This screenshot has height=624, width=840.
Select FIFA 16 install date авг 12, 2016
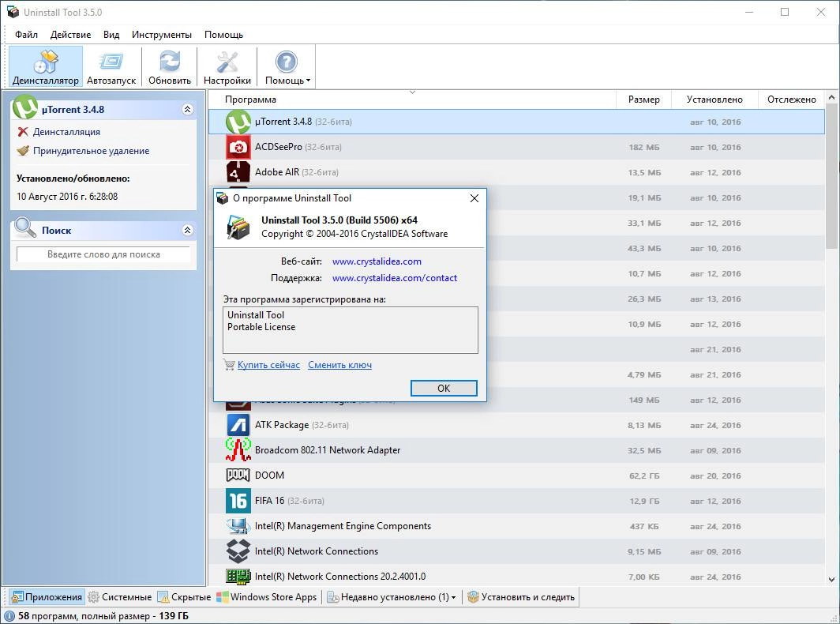coord(715,501)
